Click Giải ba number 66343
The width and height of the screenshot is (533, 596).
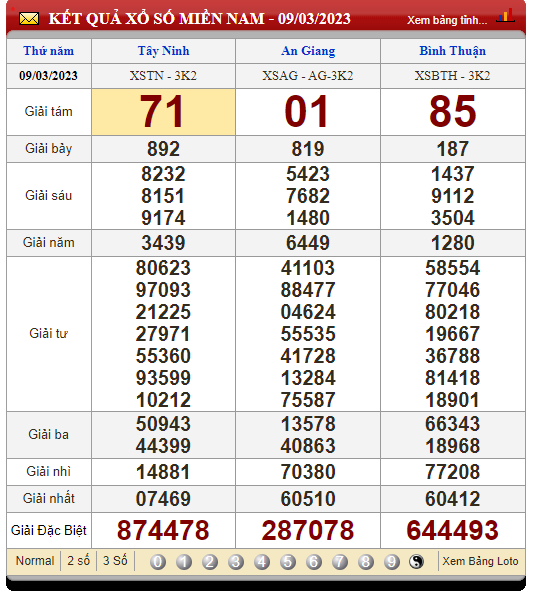coord(452,424)
